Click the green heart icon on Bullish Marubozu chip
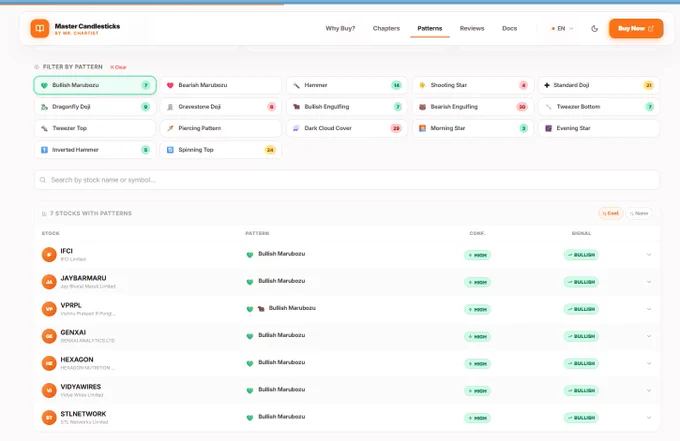This screenshot has height=441, width=680. pyautogui.click(x=44, y=85)
